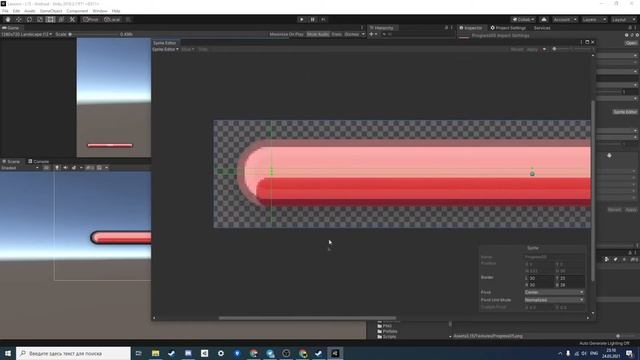Open the Collab dropdown
This screenshot has height=360, width=640.
click(x=523, y=19)
